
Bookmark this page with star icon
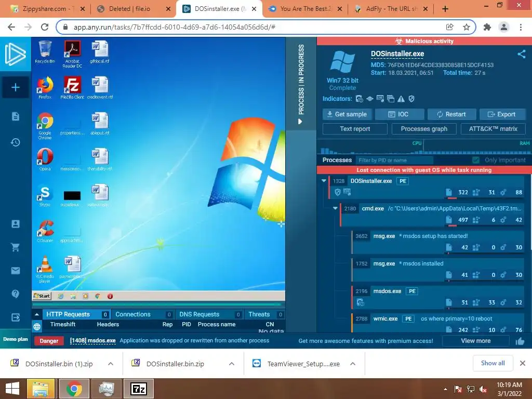[467, 27]
